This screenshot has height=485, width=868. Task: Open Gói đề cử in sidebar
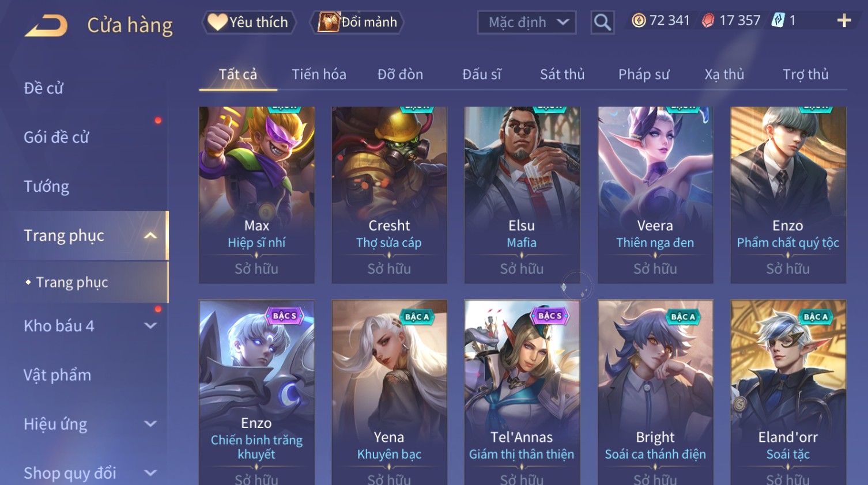pos(56,137)
